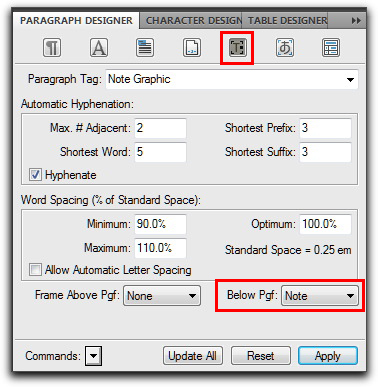Click the Apply button

tap(328, 356)
